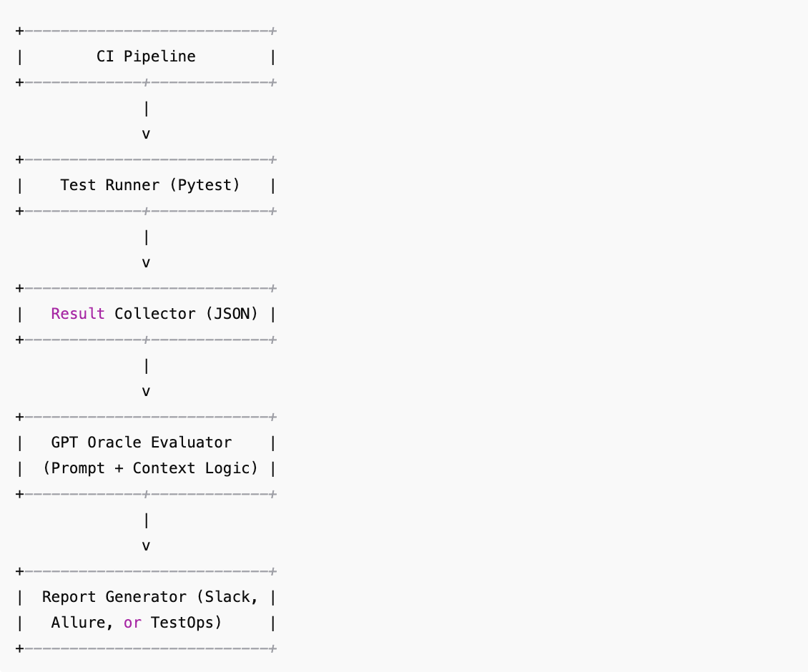The image size is (808, 672).
Task: Click the "JSON" text in parentheses
Action: tap(231, 314)
